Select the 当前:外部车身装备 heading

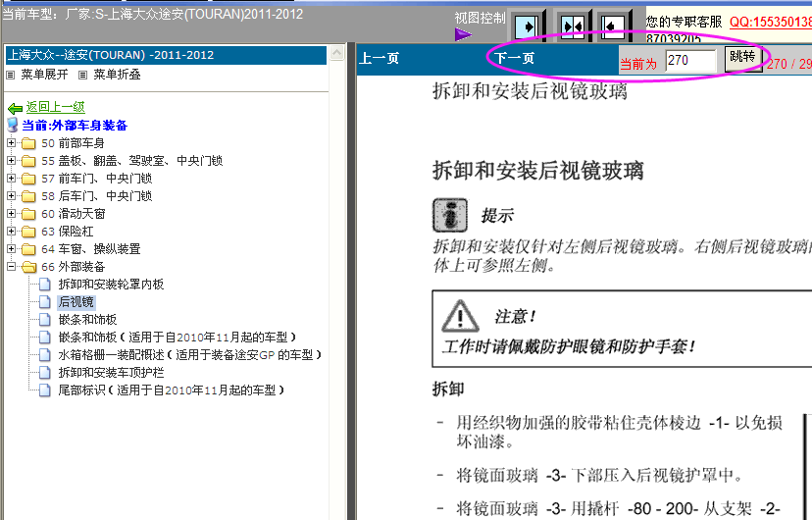[x=75, y=126]
